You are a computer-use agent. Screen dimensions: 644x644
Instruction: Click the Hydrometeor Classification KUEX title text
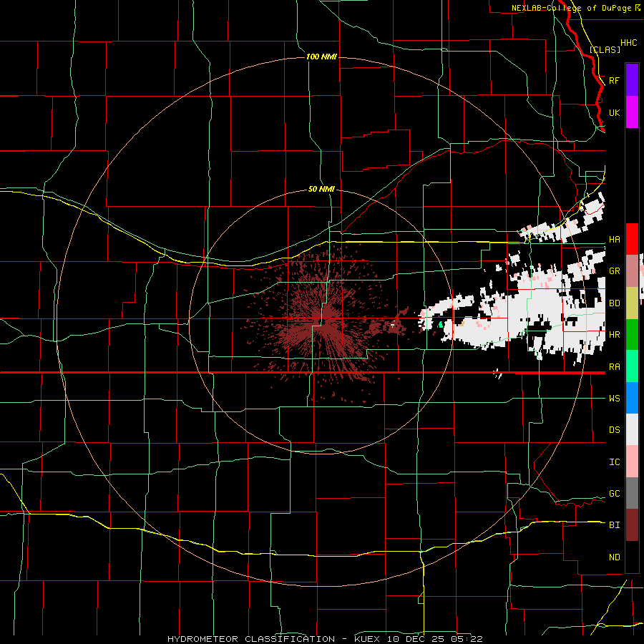[325, 639]
